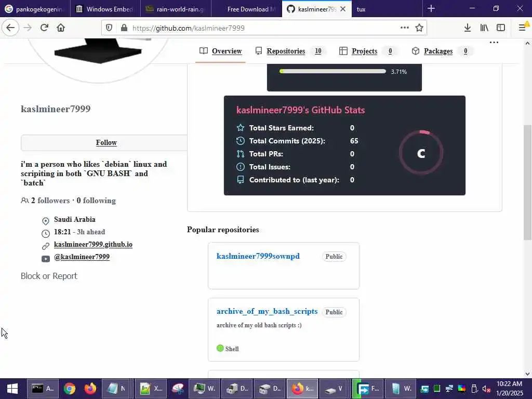Go back with the browser back arrow
Image resolution: width=532 pixels, height=399 pixels.
click(10, 28)
